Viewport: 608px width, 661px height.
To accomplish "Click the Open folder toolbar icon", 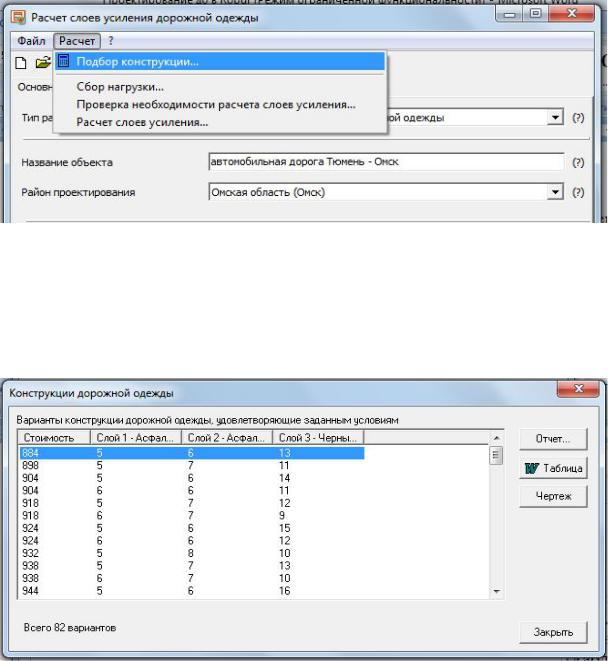I will pyautogui.click(x=43, y=63).
